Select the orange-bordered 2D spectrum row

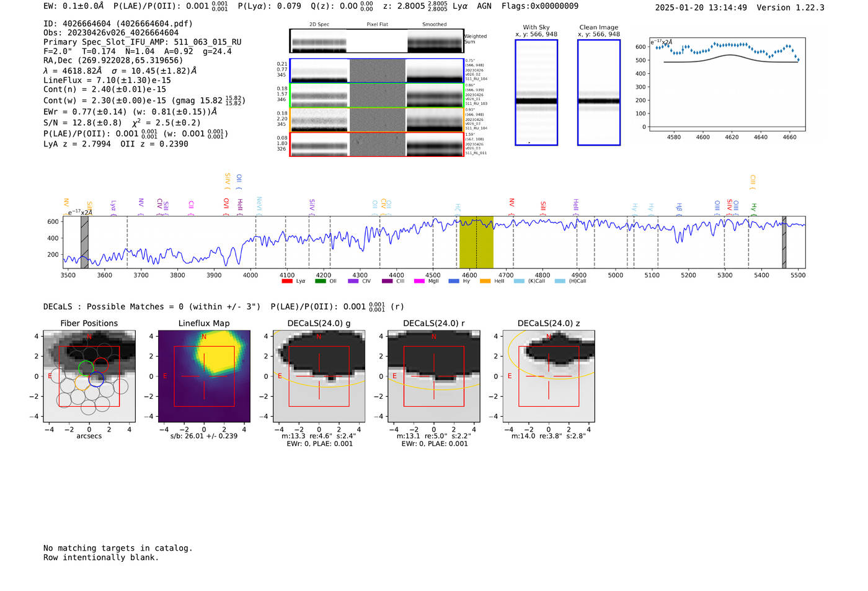(x=377, y=120)
